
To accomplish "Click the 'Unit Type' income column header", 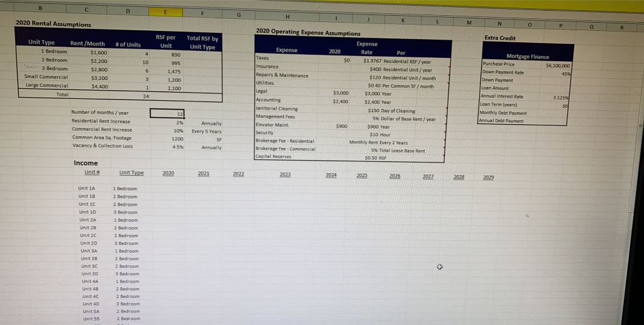I will click(131, 173).
